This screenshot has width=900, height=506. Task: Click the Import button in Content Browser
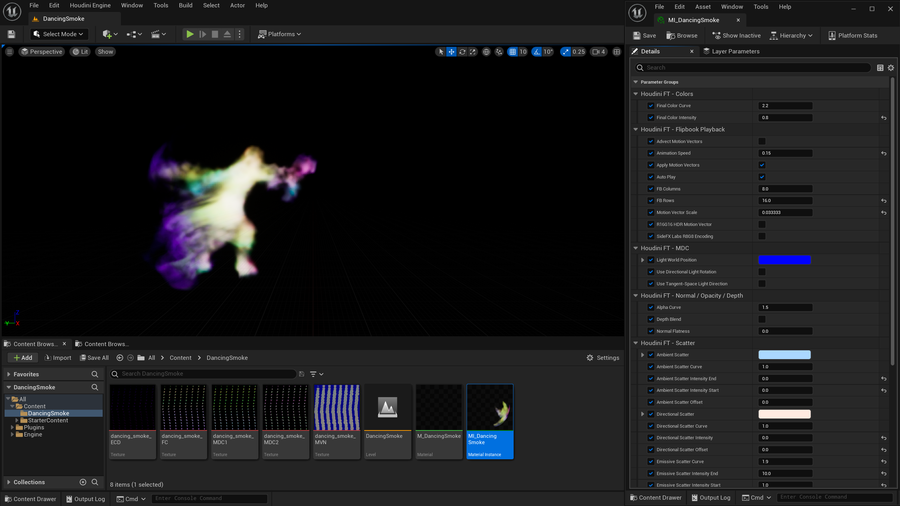click(58, 358)
